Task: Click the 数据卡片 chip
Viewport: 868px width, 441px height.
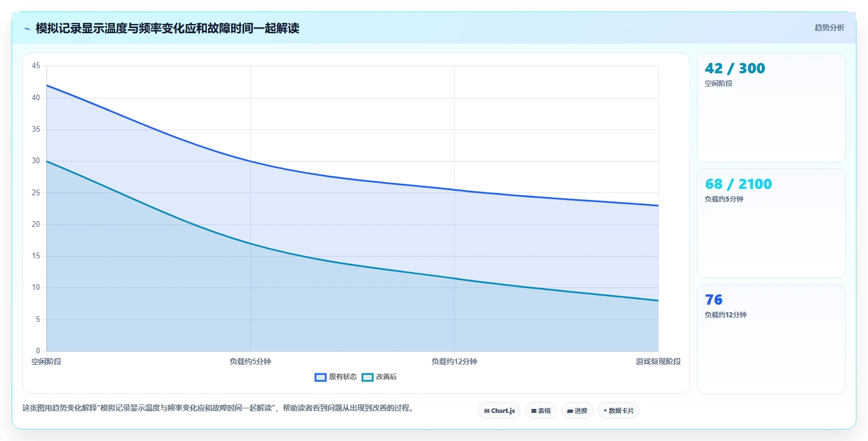Action: pos(618,411)
